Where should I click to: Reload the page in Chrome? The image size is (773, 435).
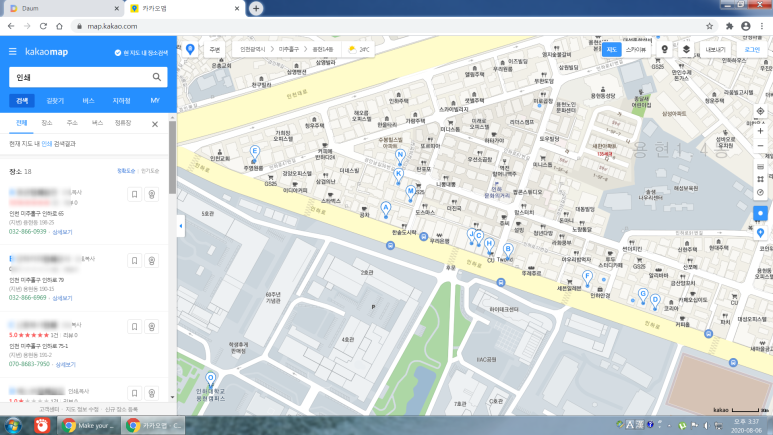click(x=43, y=26)
